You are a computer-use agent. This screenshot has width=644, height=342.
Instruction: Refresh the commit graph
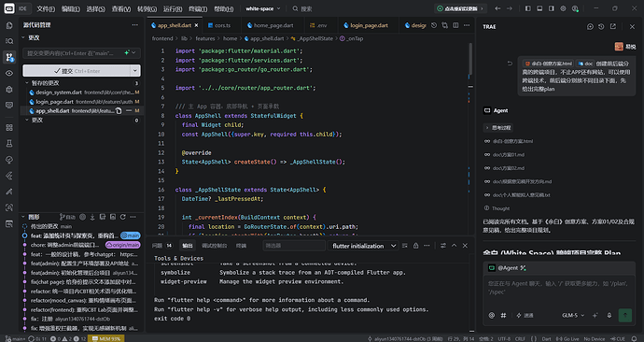[123, 217]
